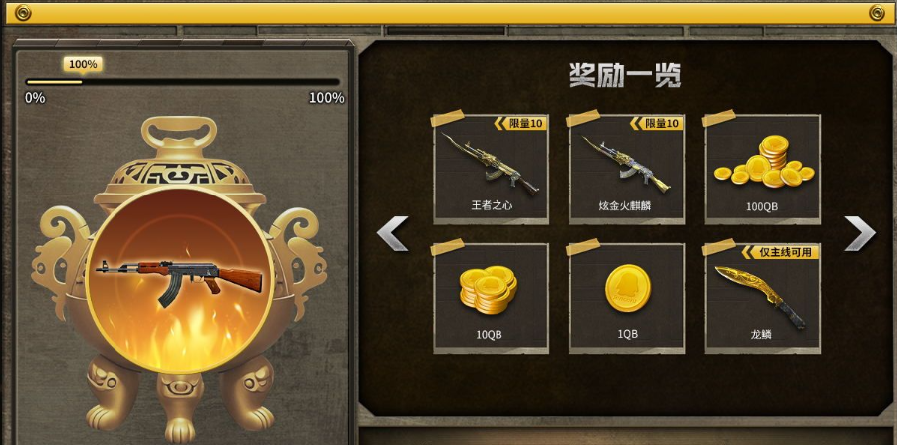Click the flames beneath the AK-47
897x445 pixels.
(x=180, y=337)
